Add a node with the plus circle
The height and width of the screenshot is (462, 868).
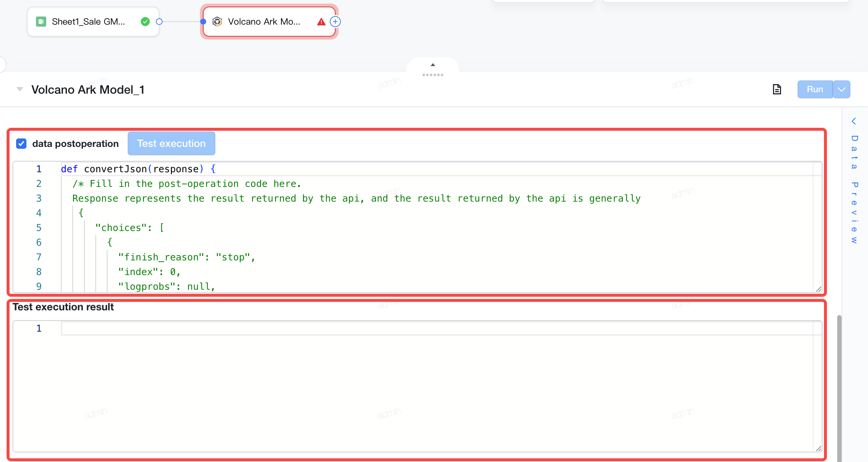coord(335,22)
